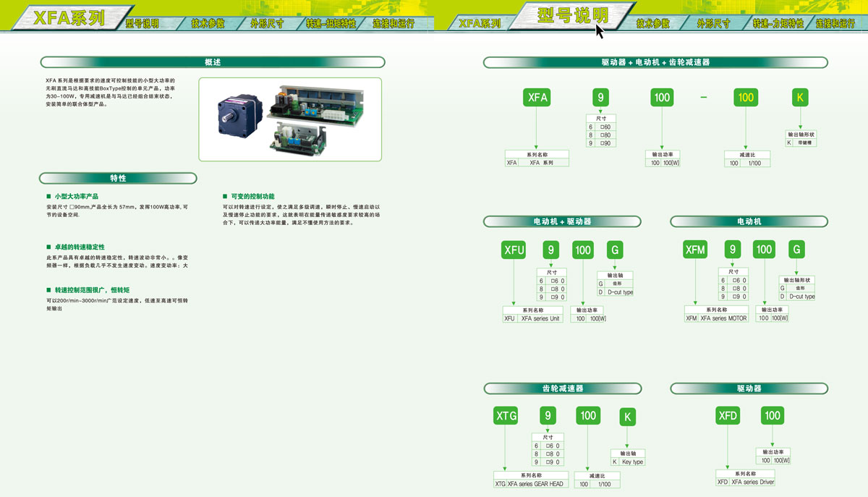The width and height of the screenshot is (868, 497).
Task: Open the 转速-扭矩特性 tab
Action: (x=331, y=23)
